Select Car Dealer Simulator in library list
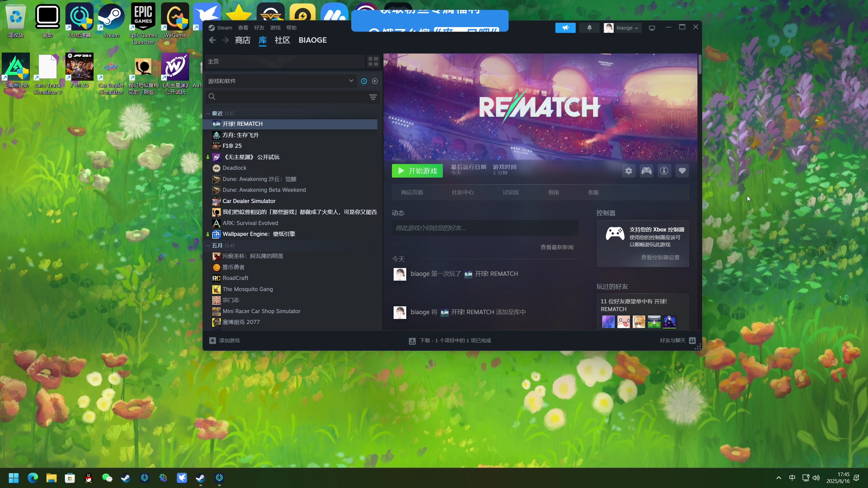This screenshot has width=868, height=488. (x=290, y=201)
